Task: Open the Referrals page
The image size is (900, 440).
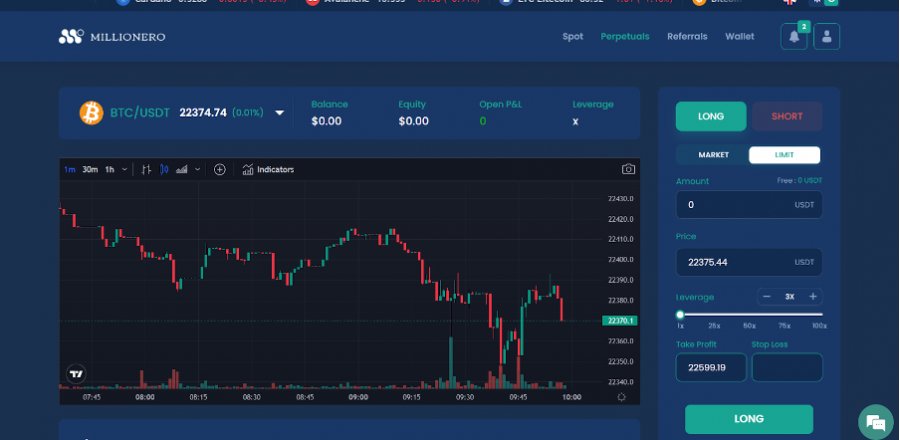Action: [687, 37]
